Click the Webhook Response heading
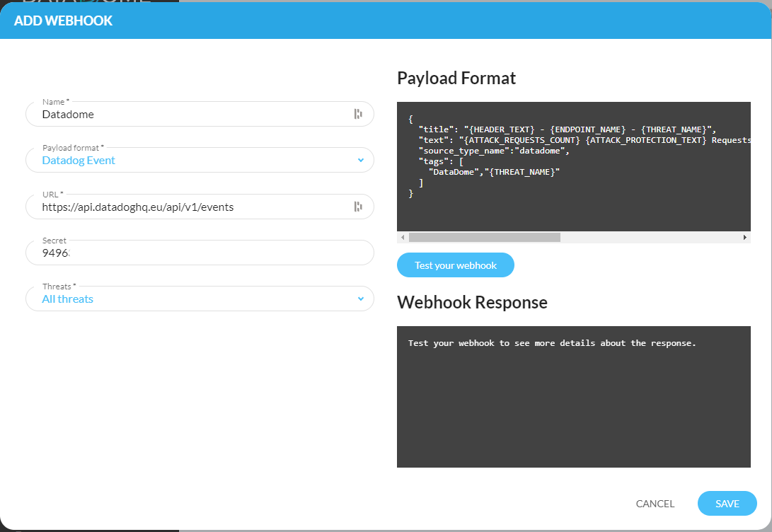The image size is (772, 532). 472,302
